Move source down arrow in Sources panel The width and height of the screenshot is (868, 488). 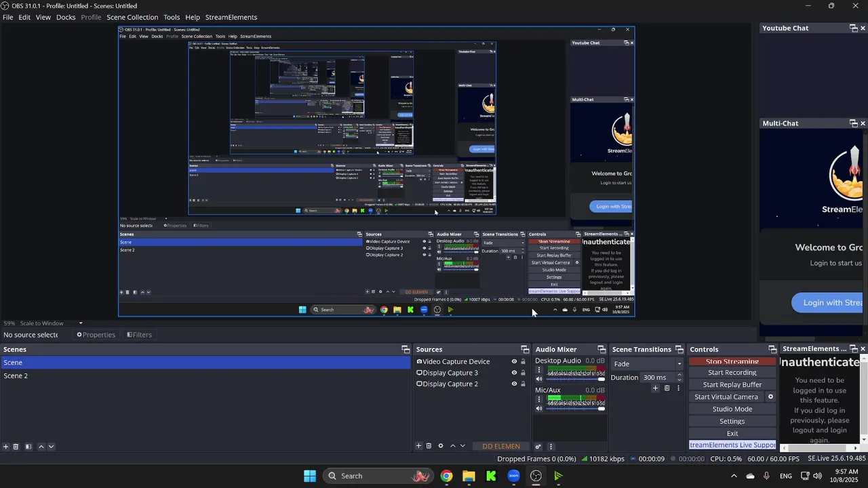pyautogui.click(x=463, y=446)
